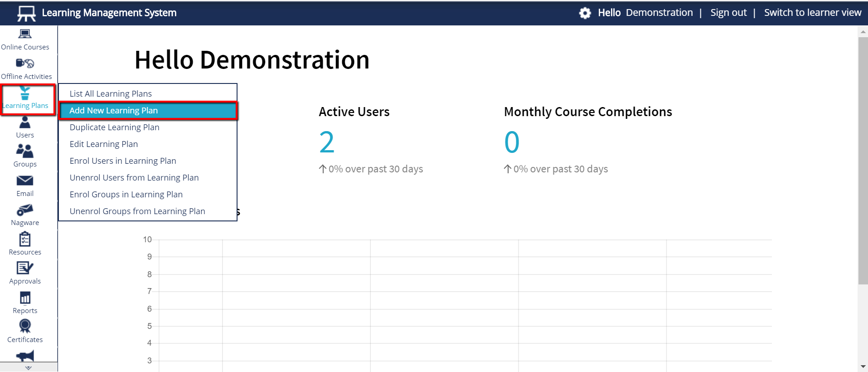Viewport: 868px width, 372px height.
Task: Select Enrol Users in Learning Plan
Action: (x=123, y=161)
